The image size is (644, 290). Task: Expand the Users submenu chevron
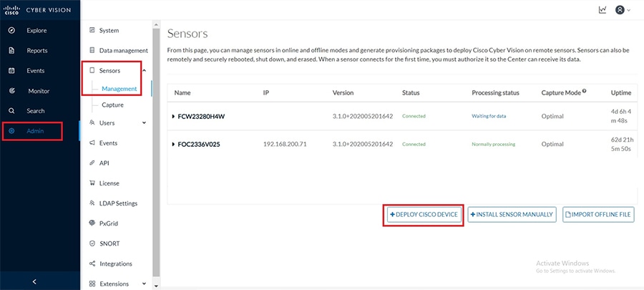pyautogui.click(x=144, y=123)
